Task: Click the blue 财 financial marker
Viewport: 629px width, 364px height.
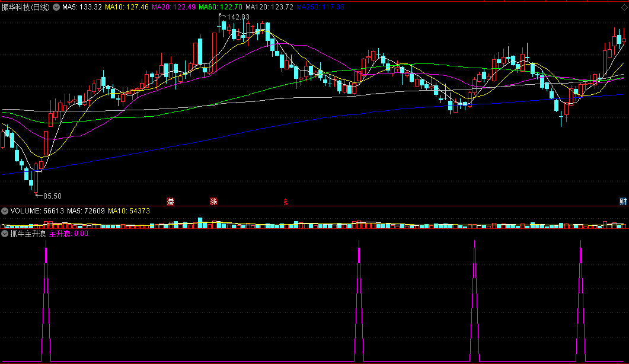Action: pos(623,202)
